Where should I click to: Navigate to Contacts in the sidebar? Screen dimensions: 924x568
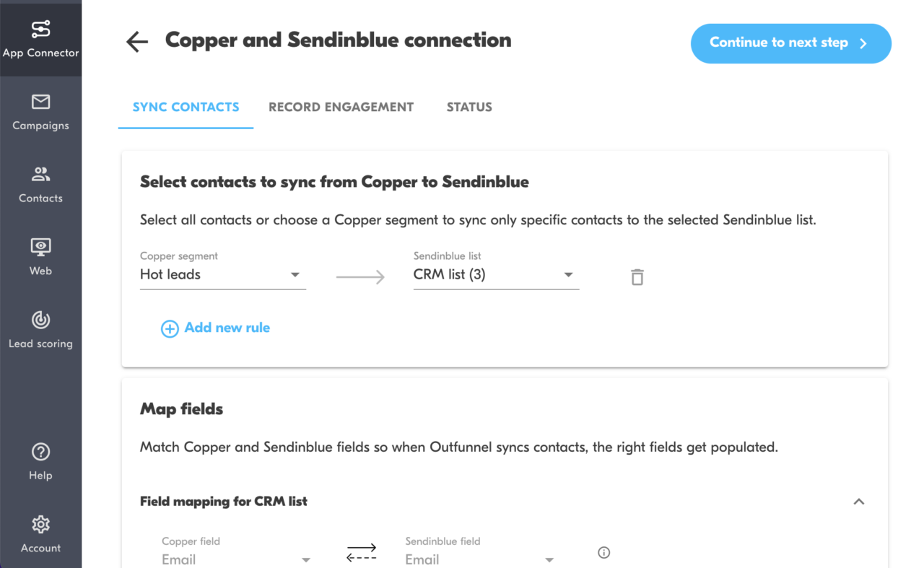(x=40, y=186)
